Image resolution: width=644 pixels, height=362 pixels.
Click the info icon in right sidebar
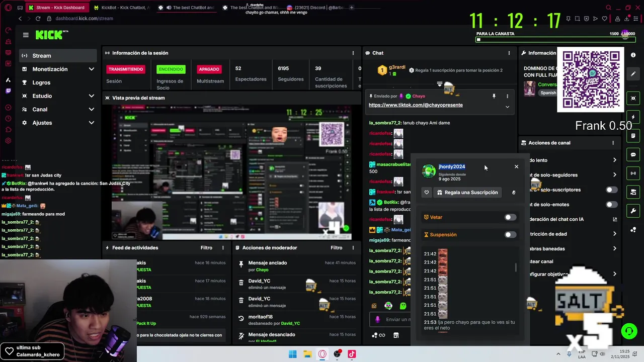pos(633,55)
